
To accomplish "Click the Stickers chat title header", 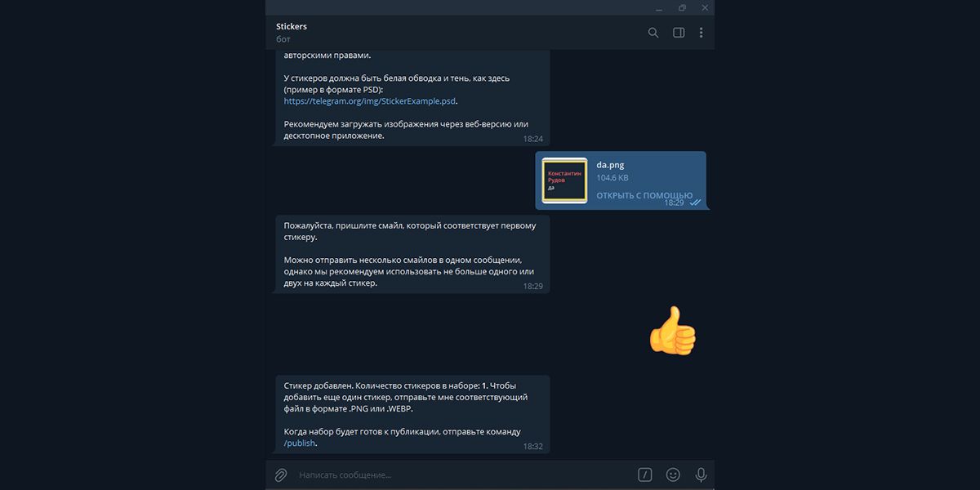I will click(x=292, y=27).
